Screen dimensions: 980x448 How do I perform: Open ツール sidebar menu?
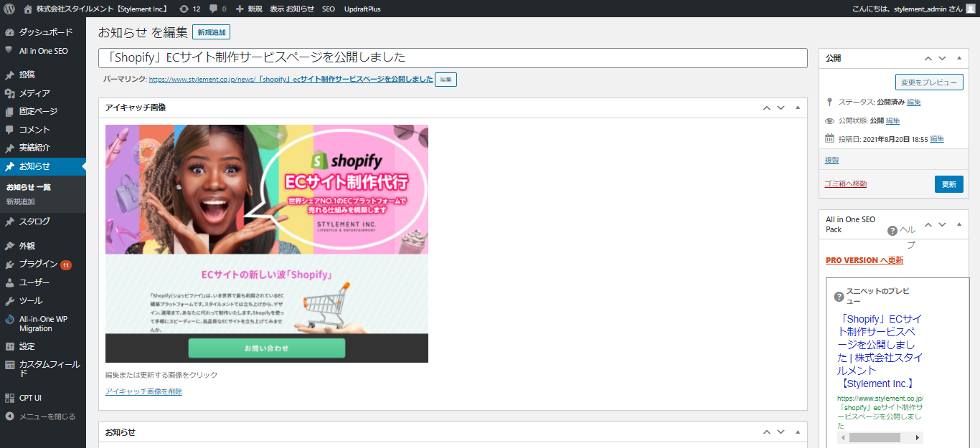[x=43, y=301]
